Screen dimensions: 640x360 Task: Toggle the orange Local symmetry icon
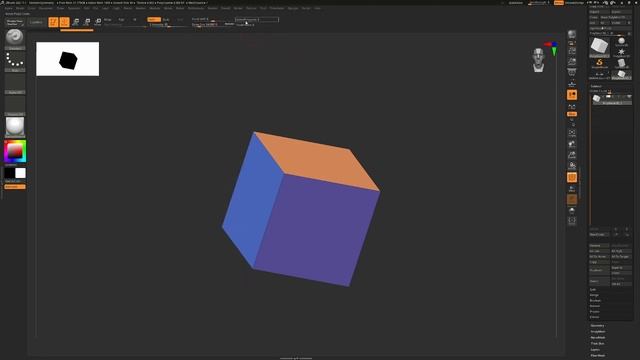click(572, 95)
